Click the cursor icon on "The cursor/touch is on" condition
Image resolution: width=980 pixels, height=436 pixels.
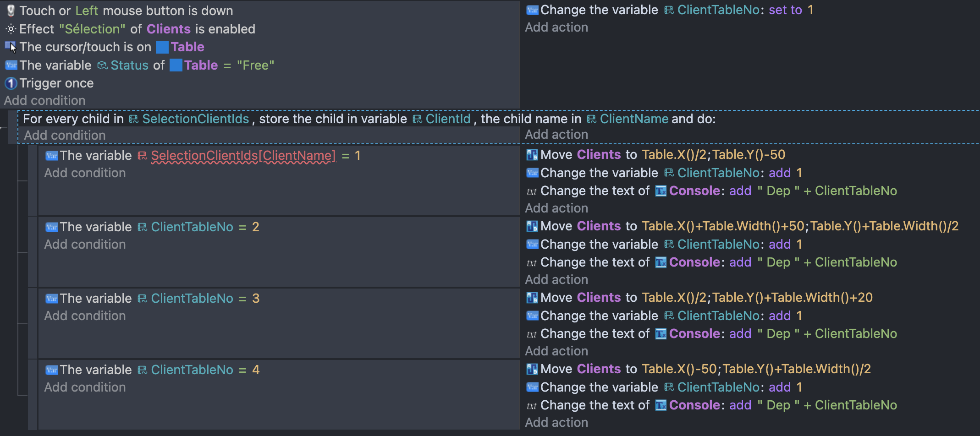click(11, 47)
